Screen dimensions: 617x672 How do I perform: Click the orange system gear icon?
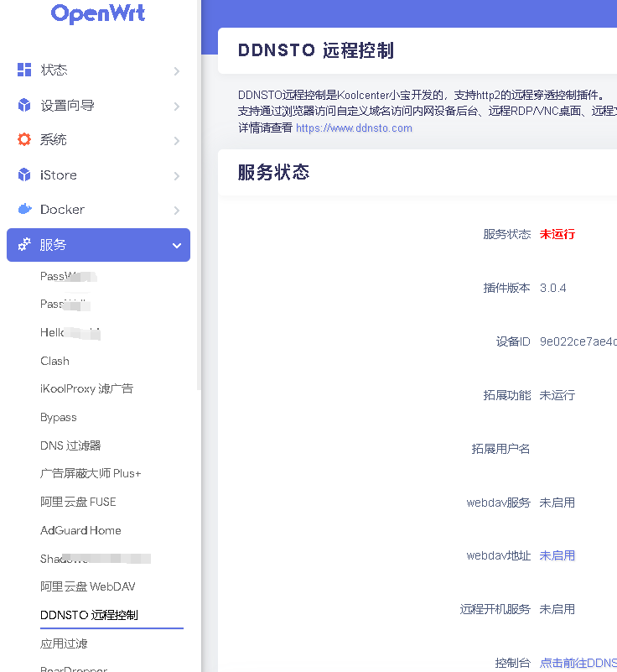click(24, 140)
